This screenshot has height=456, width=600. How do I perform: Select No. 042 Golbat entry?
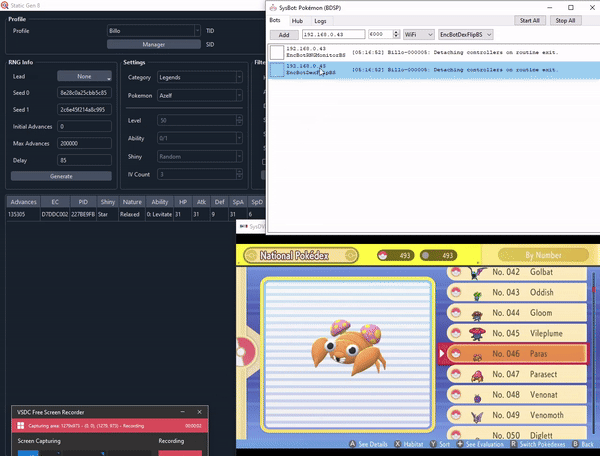[517, 272]
